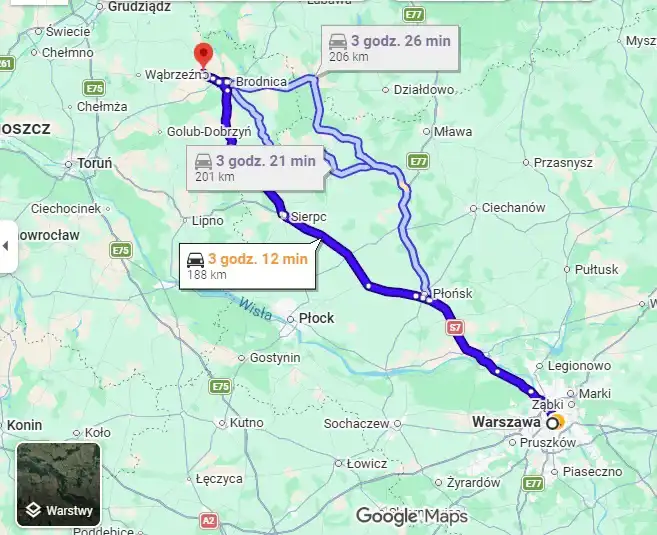Click the E75 shield near Chełmża
Viewport: 657px width, 535px height.
94,88
